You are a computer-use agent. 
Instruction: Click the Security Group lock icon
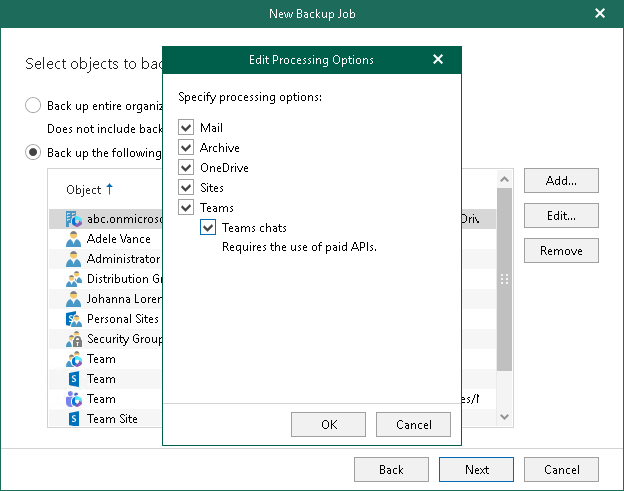[x=74, y=339]
